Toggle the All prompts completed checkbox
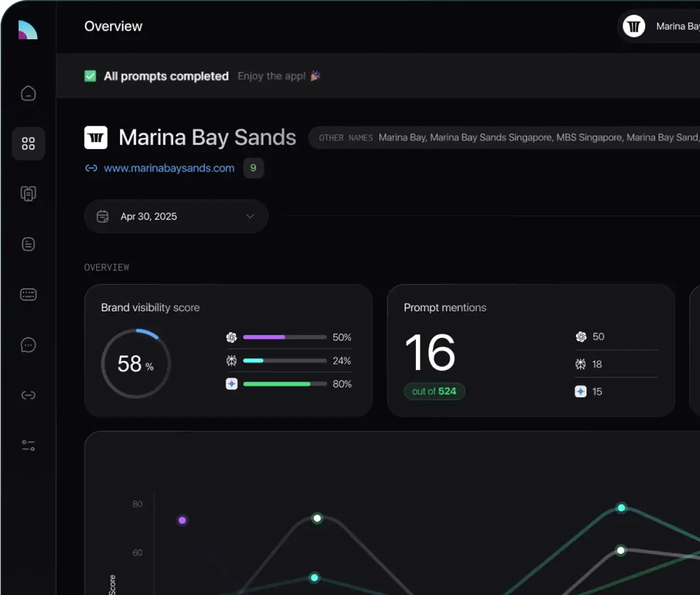 [90, 76]
